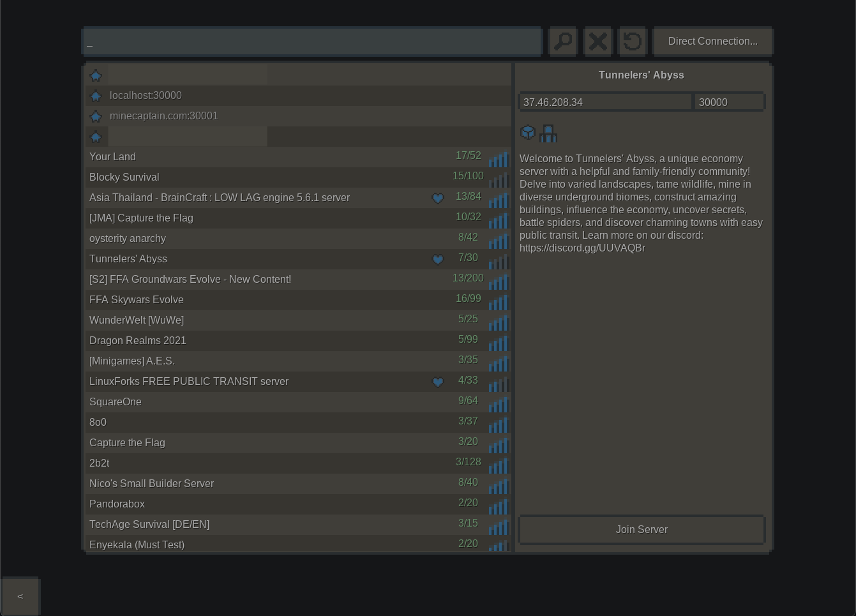Open the Direct Connection dialog
The width and height of the screenshot is (856, 616).
coord(712,41)
